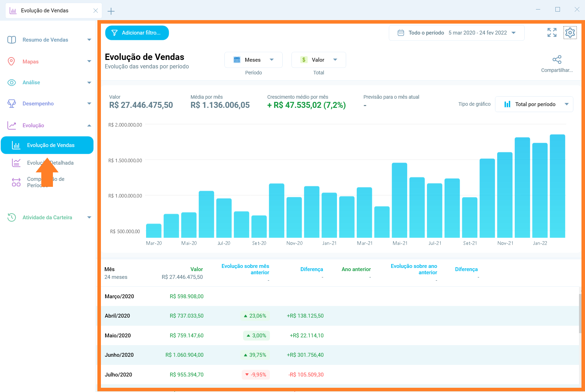Collapse Evolução menu arrow

pyautogui.click(x=89, y=125)
